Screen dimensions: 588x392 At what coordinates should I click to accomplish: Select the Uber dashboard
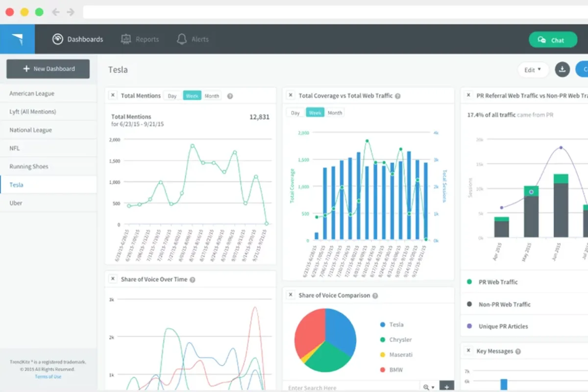point(49,203)
